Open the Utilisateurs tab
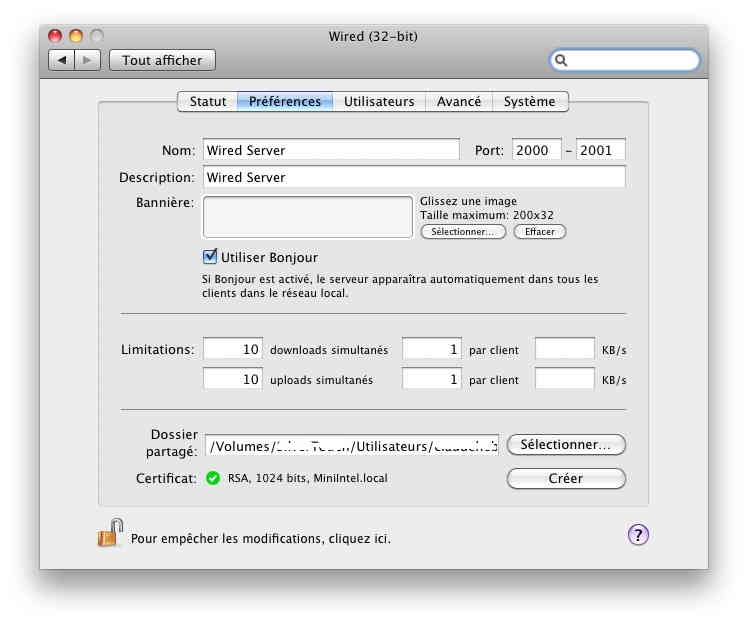Screen dimensions: 748x624 (x=379, y=102)
